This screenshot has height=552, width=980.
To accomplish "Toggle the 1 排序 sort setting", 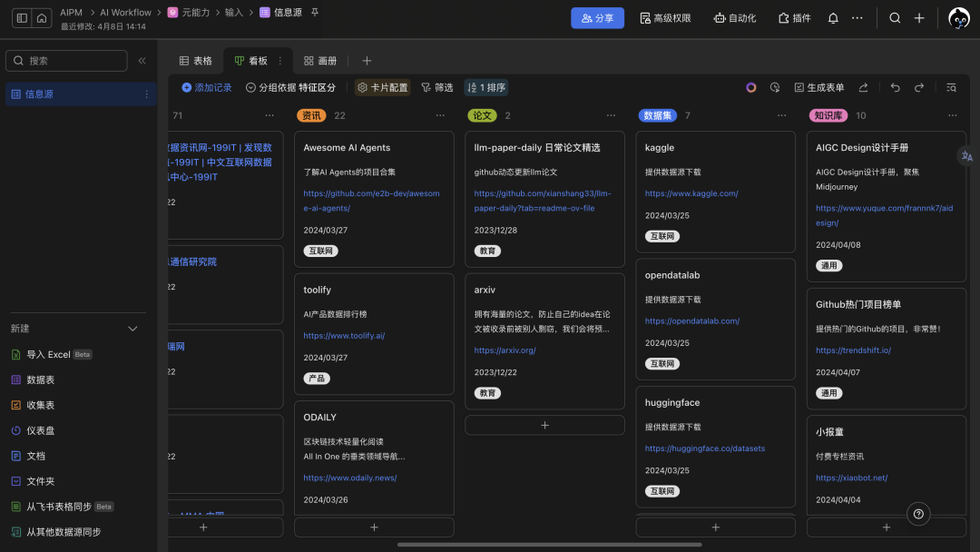I will click(486, 88).
